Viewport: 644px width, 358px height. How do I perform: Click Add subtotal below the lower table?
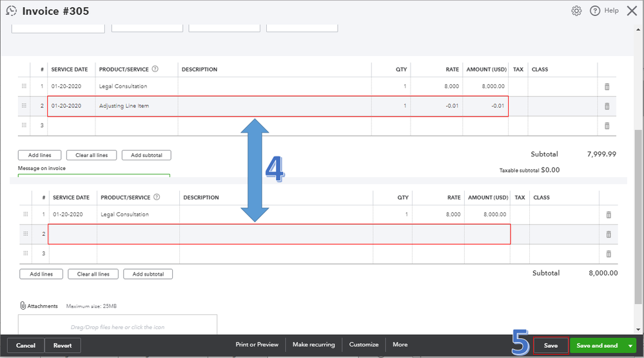(148, 274)
